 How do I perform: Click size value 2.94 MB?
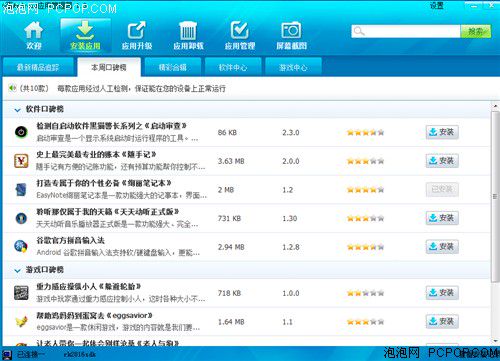231,247
